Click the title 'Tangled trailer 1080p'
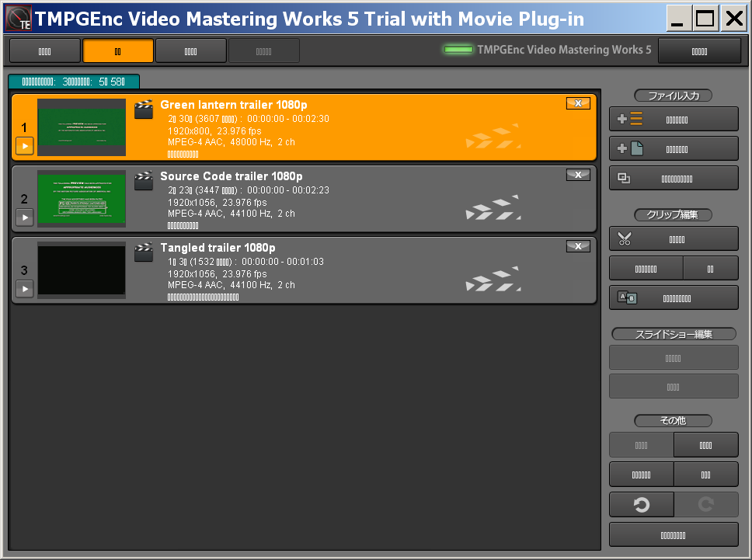The height and width of the screenshot is (560, 752). tap(218, 248)
